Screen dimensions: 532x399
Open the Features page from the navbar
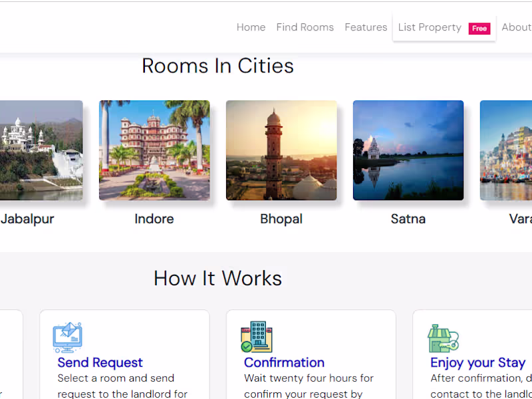[366, 27]
